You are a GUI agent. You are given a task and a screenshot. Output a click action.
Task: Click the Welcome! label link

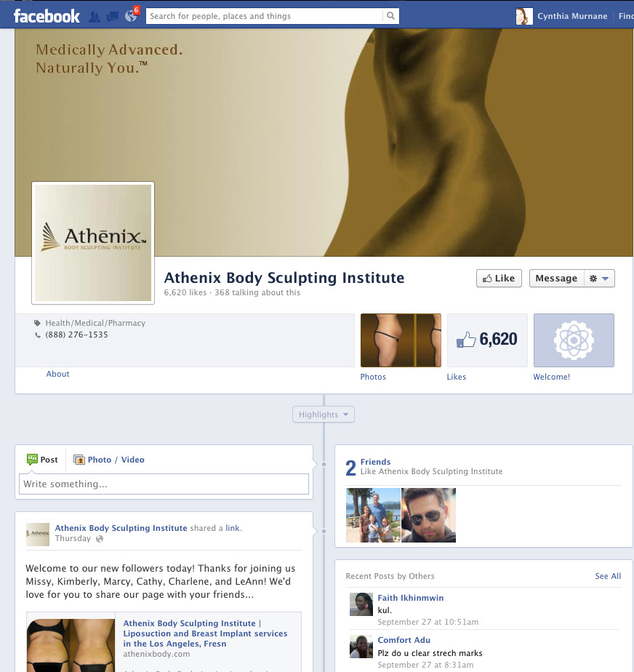(x=552, y=377)
